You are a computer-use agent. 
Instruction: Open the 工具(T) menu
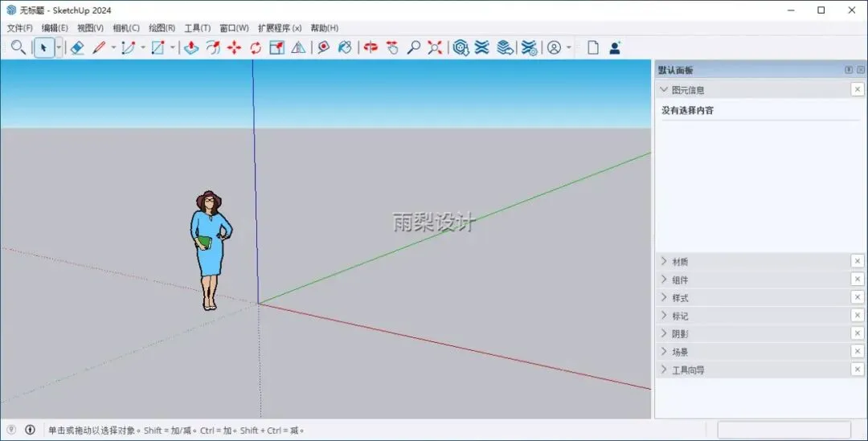coord(197,27)
